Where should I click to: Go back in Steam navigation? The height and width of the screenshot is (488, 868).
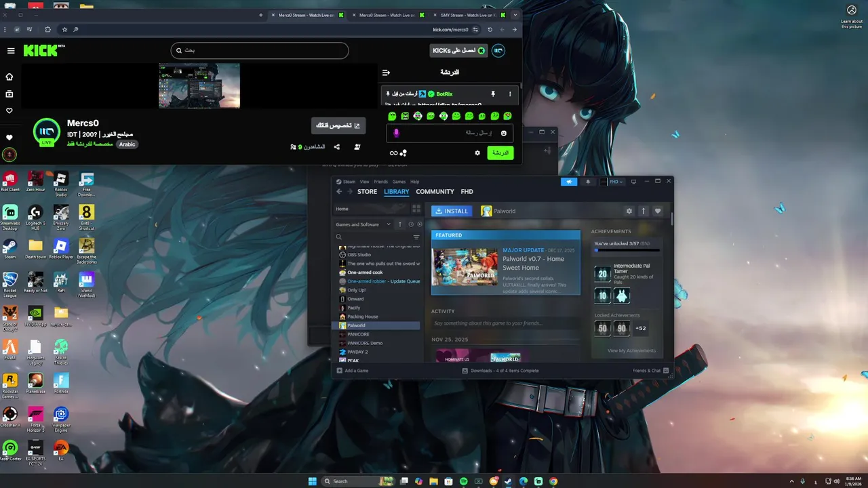[340, 192]
